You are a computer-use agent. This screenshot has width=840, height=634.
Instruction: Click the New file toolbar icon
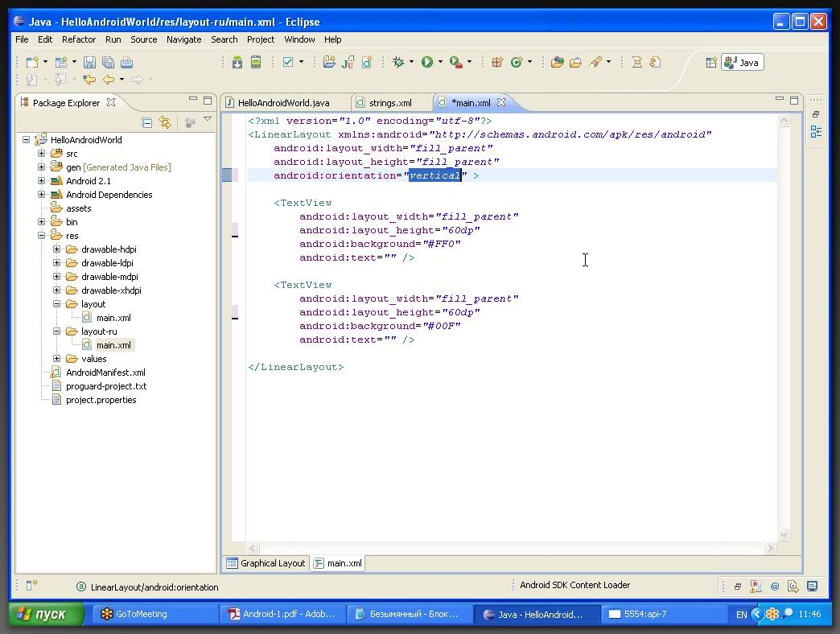pyautogui.click(x=32, y=62)
